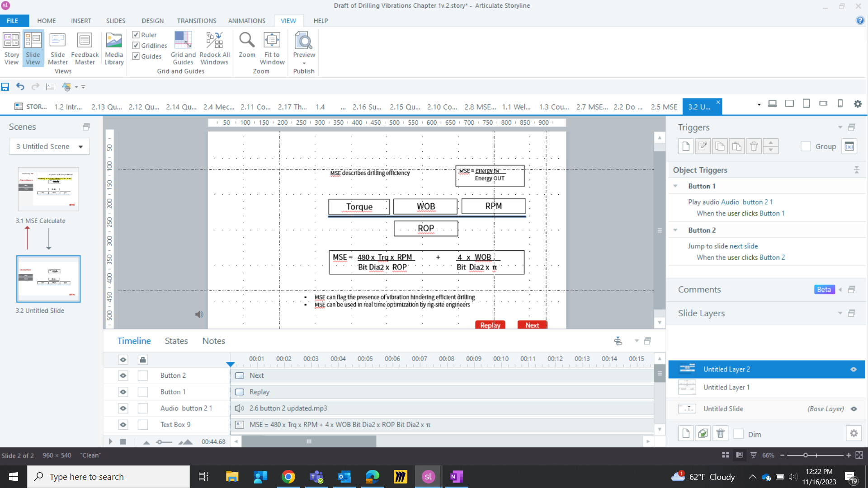The width and height of the screenshot is (868, 488).
Task: Open Story View in the ribbon
Action: pos(11,48)
